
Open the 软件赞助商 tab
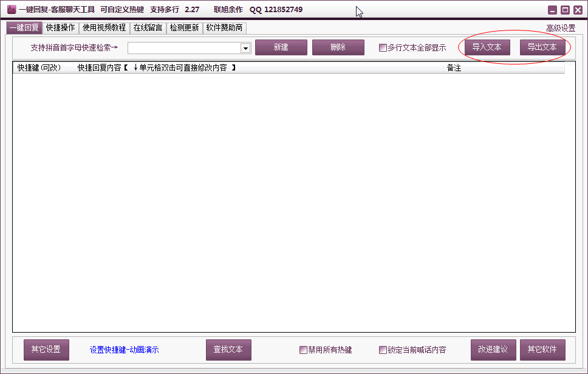(224, 28)
